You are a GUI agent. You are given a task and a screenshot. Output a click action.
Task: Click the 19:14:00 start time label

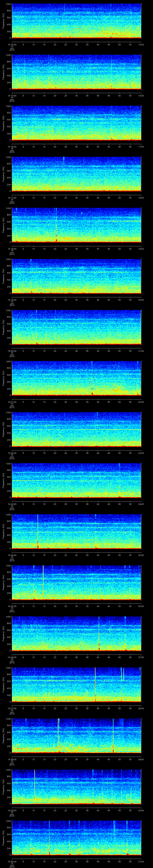(12, 44)
